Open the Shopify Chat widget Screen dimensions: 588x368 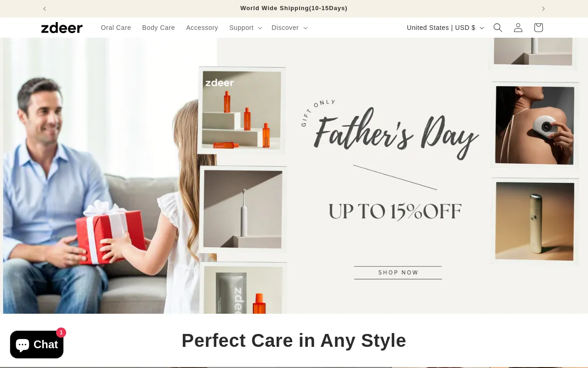click(x=37, y=345)
